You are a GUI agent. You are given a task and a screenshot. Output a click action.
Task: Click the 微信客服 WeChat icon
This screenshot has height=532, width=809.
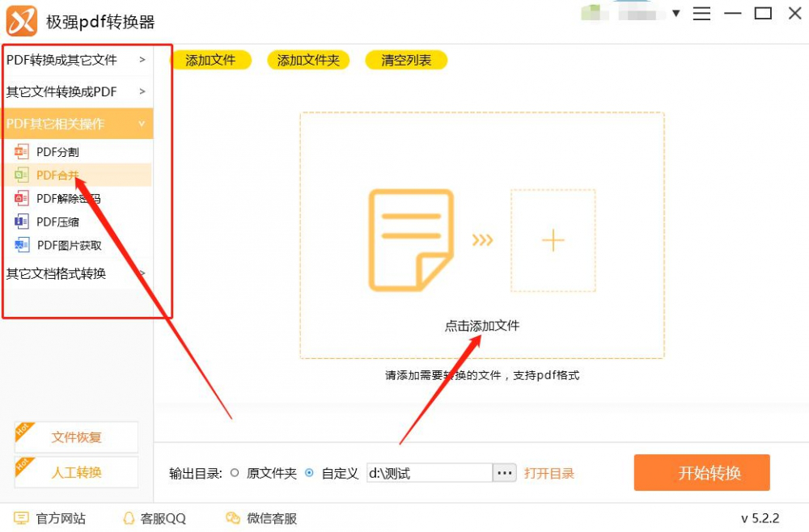pos(233,518)
